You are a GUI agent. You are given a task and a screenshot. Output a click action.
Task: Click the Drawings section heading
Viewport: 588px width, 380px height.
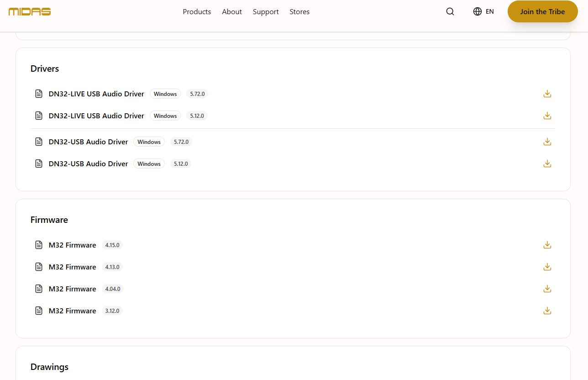49,367
